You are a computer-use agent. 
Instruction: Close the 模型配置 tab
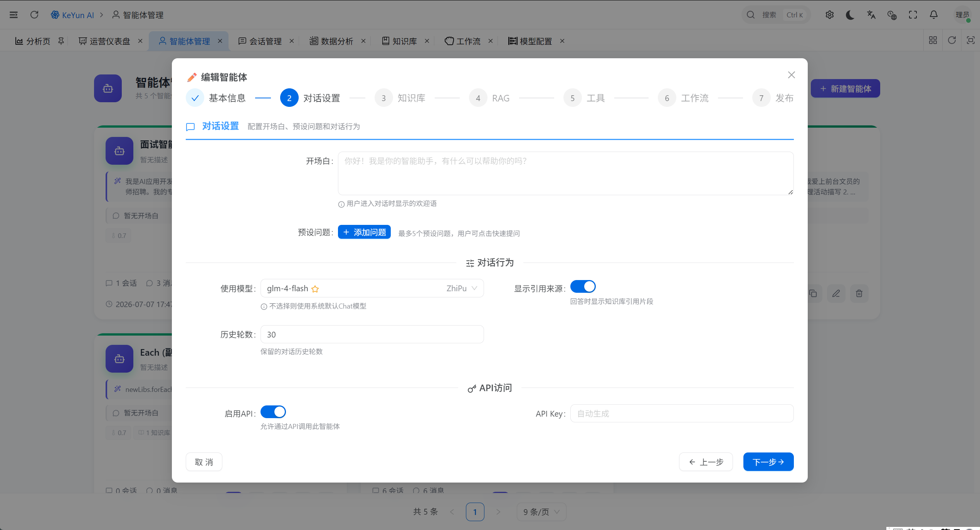(562, 41)
